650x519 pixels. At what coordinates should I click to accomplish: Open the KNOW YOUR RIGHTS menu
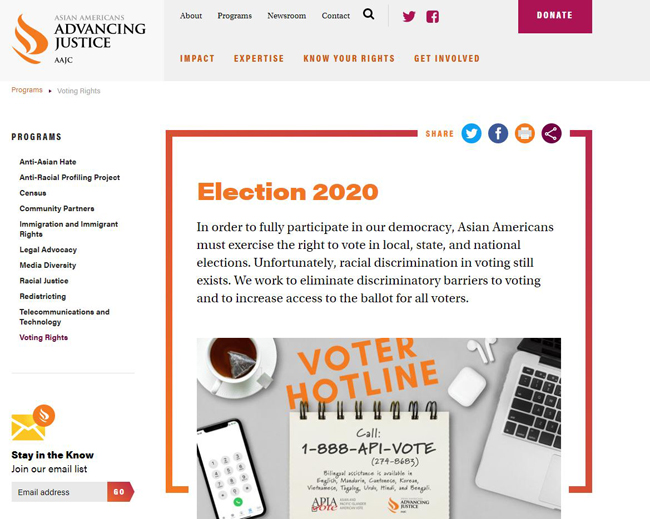coord(349,58)
